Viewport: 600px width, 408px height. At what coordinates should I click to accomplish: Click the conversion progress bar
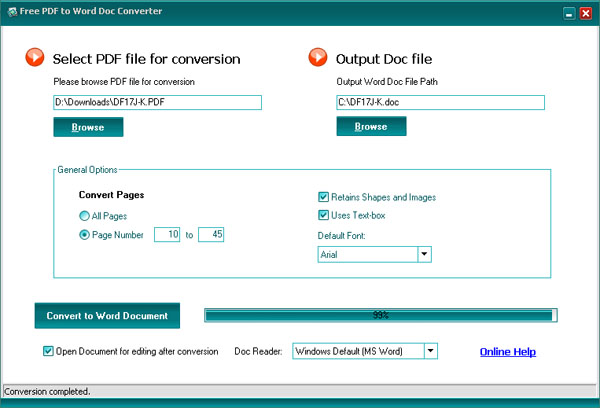tap(380, 315)
